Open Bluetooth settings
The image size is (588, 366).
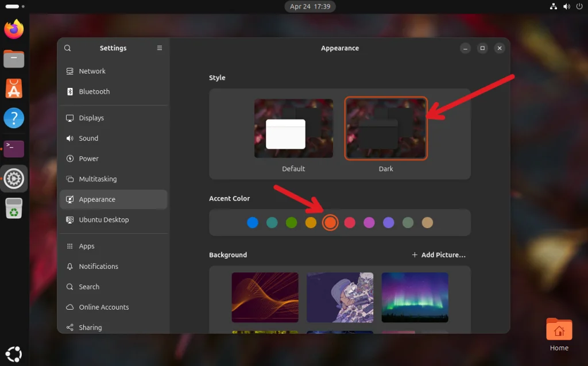[114, 91]
